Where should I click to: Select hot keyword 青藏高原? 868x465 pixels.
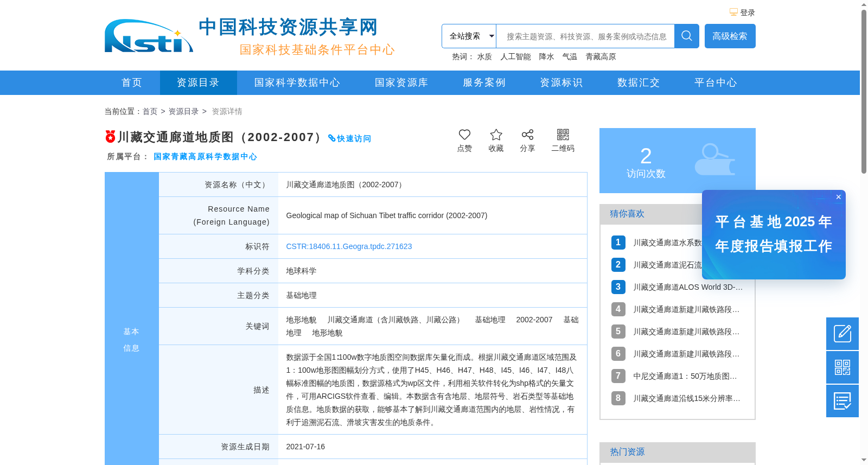[x=601, y=56]
